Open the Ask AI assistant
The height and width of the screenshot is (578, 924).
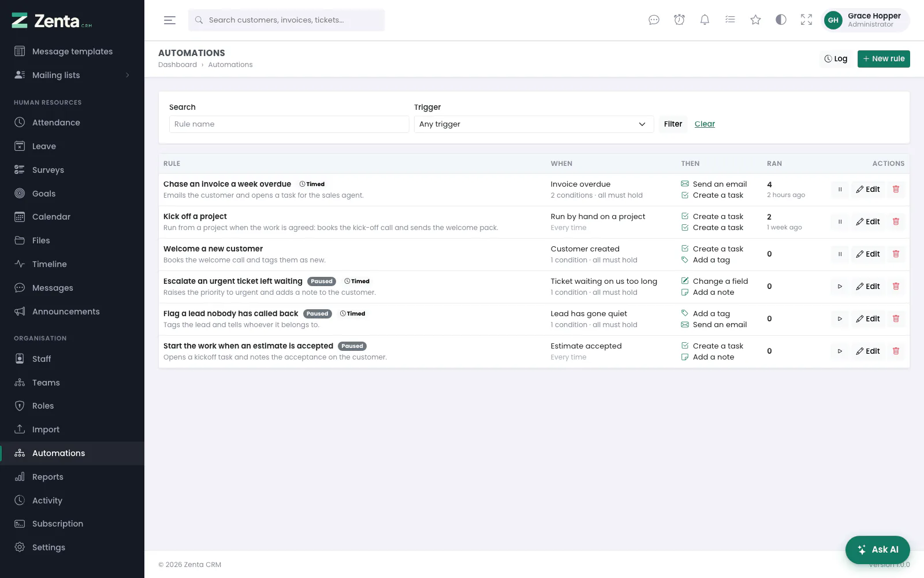[x=877, y=550]
